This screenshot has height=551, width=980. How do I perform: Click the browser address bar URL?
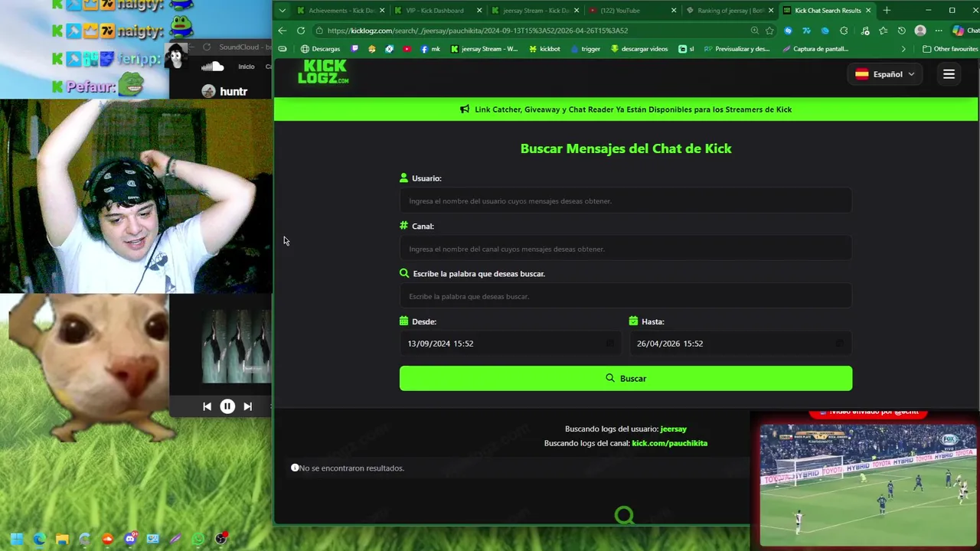click(x=477, y=31)
